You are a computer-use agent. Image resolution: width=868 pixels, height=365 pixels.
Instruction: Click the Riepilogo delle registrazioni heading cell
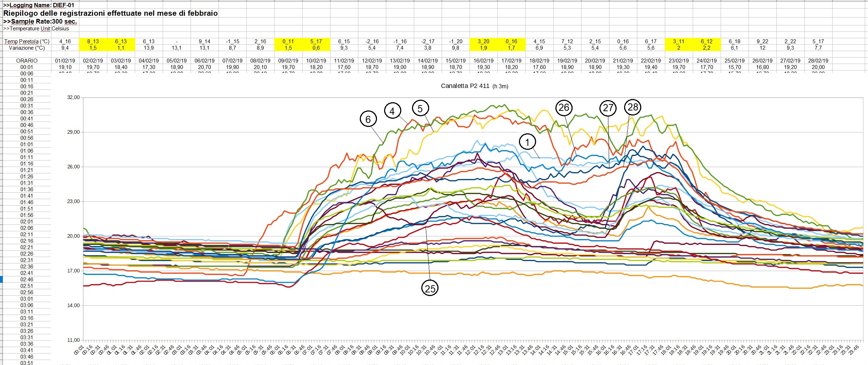click(x=110, y=13)
